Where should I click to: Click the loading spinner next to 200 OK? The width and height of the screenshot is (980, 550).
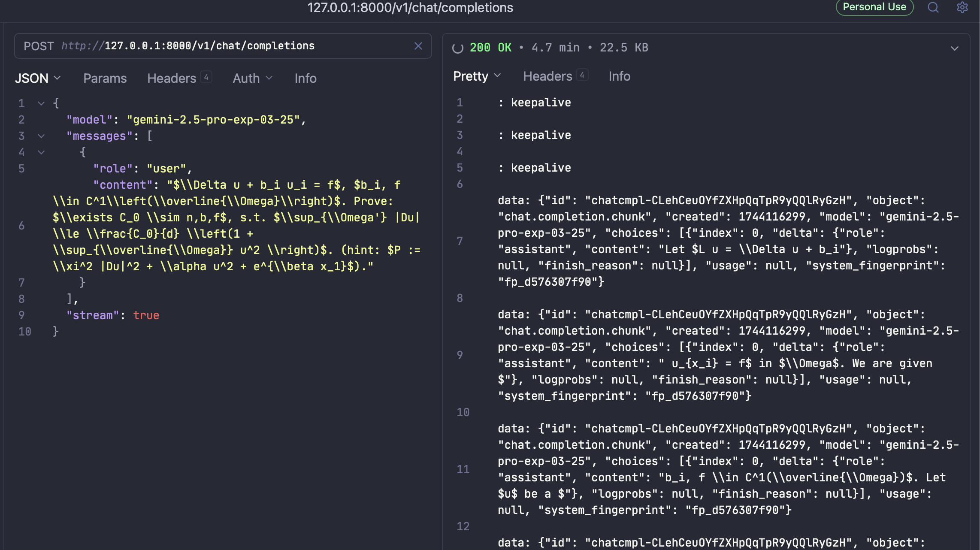coord(458,48)
